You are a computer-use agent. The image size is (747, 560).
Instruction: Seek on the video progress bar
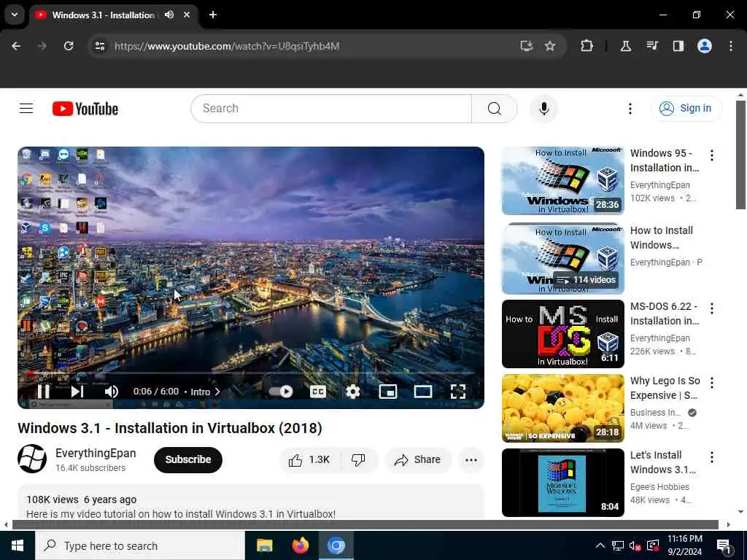(251, 373)
